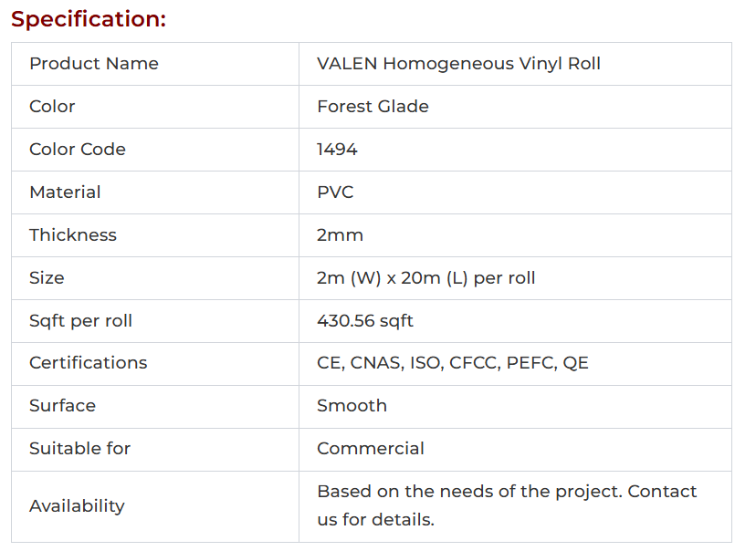This screenshot has width=756, height=551.
Task: Select the Product Name label cell
Action: pyautogui.click(x=94, y=64)
